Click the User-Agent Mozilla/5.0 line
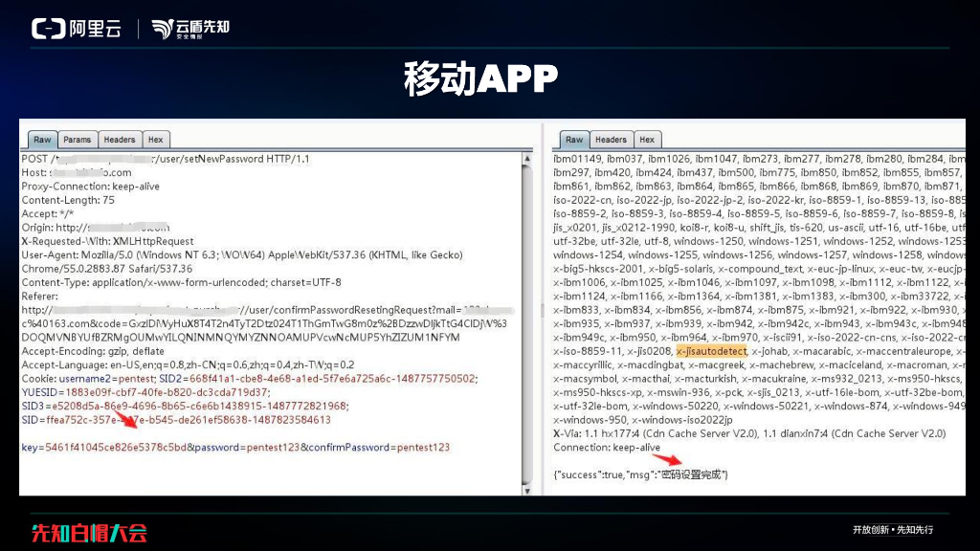The image size is (980, 551). pyautogui.click(x=242, y=254)
